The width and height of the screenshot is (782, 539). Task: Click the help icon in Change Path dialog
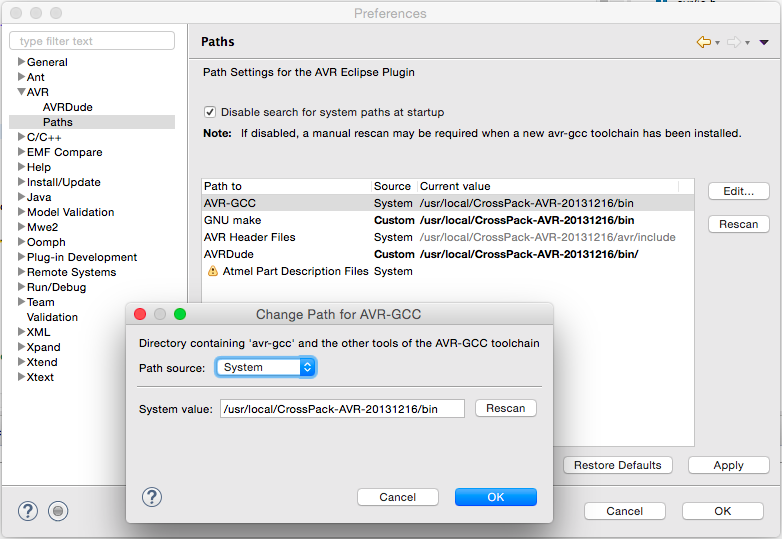152,497
